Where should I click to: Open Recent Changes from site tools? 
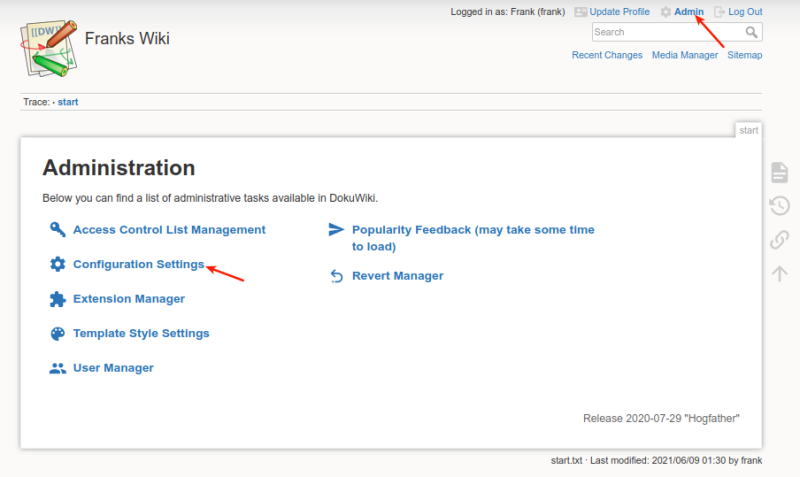607,55
